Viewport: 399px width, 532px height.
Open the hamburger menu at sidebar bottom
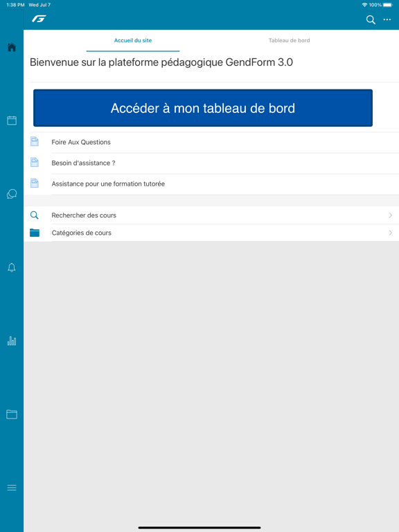12,488
